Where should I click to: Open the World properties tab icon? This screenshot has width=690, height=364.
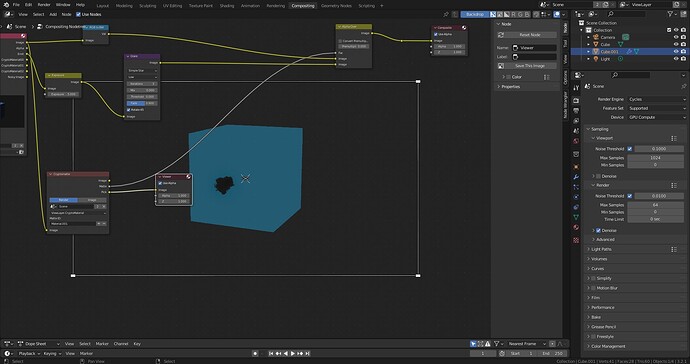tap(576, 141)
